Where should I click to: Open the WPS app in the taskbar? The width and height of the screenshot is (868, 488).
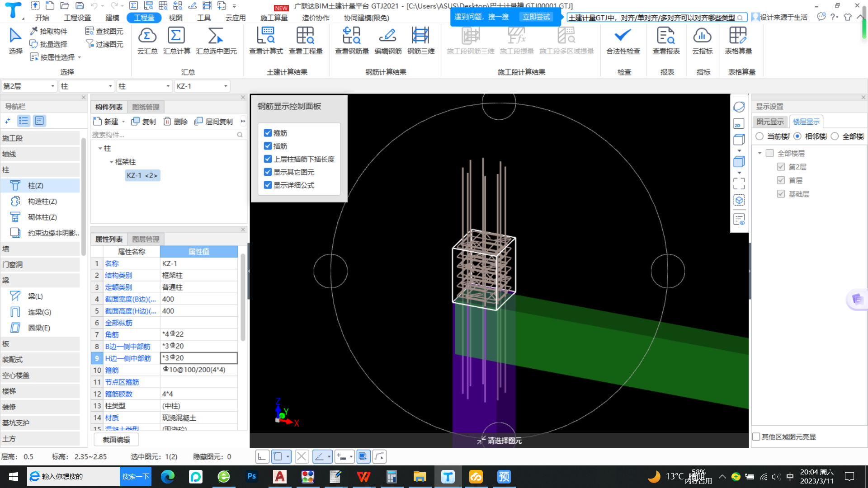[x=363, y=477]
